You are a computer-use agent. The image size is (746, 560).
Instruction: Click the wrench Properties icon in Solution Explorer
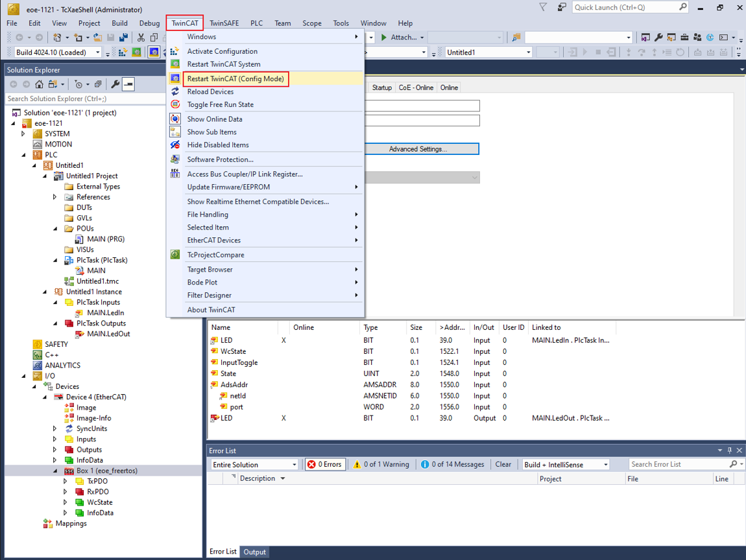tap(115, 84)
